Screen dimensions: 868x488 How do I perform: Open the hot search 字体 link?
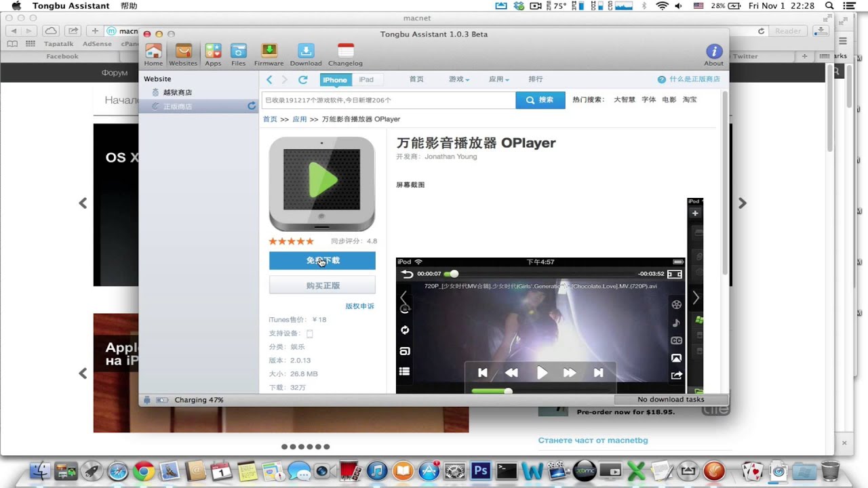(649, 100)
